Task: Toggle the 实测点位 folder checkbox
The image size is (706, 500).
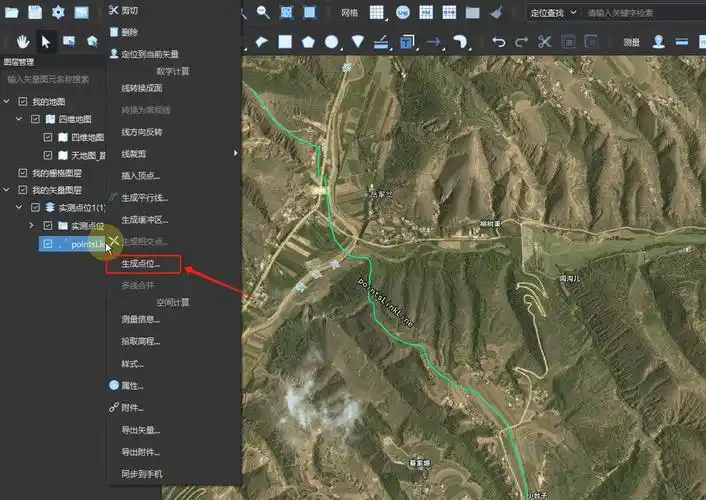Action: pos(48,225)
